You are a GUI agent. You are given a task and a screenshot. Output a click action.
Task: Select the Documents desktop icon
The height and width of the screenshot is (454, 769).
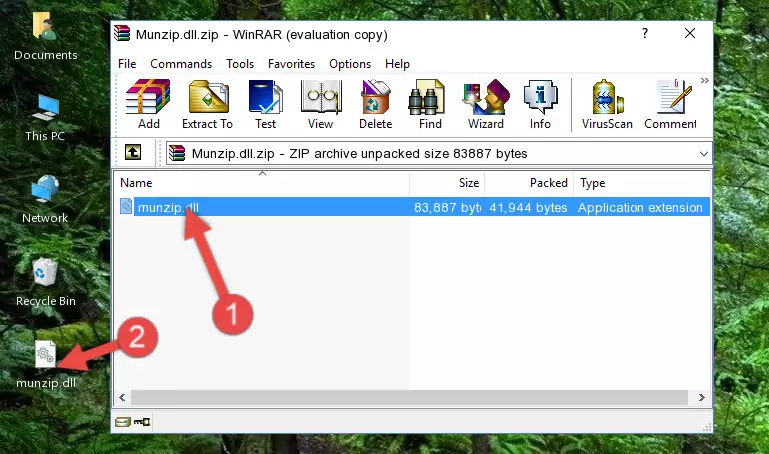point(46,37)
